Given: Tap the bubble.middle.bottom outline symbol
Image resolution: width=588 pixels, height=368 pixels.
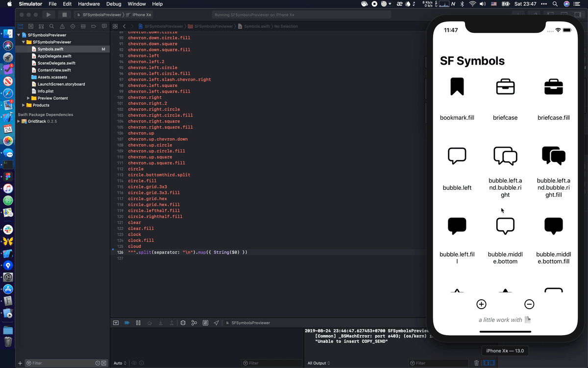Looking at the screenshot, I should click(505, 226).
